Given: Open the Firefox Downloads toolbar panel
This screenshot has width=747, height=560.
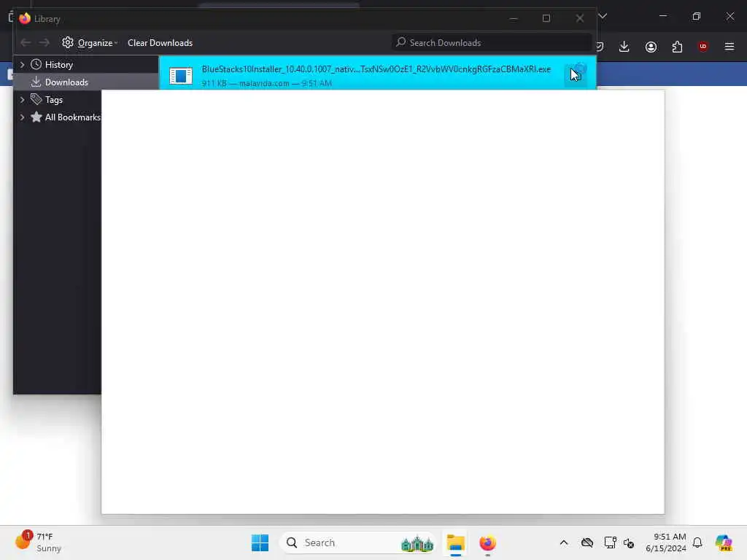Looking at the screenshot, I should tap(624, 47).
